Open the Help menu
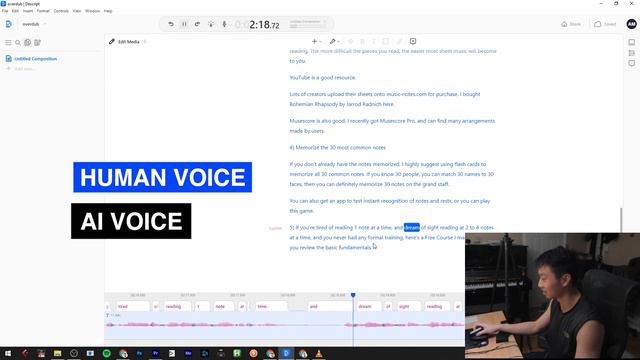The width and height of the screenshot is (640, 360). pyautogui.click(x=108, y=11)
